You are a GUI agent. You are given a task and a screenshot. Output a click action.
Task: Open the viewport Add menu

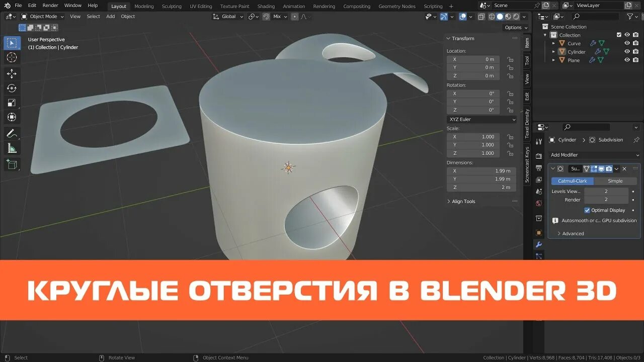[110, 17]
